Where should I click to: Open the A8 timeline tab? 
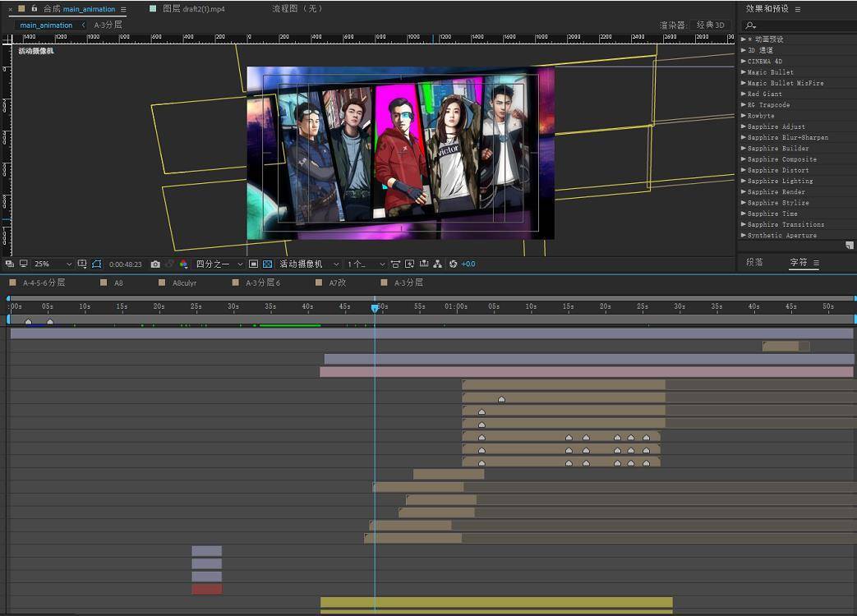[x=118, y=283]
